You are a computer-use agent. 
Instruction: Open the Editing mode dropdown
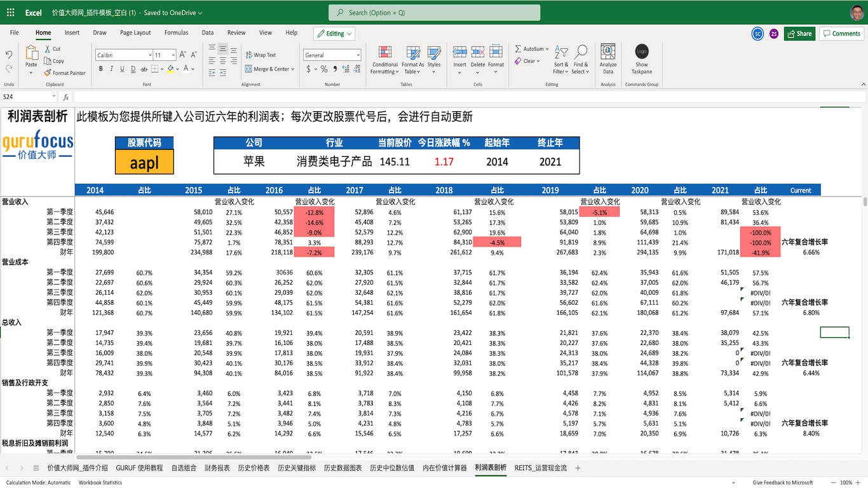[x=334, y=34]
